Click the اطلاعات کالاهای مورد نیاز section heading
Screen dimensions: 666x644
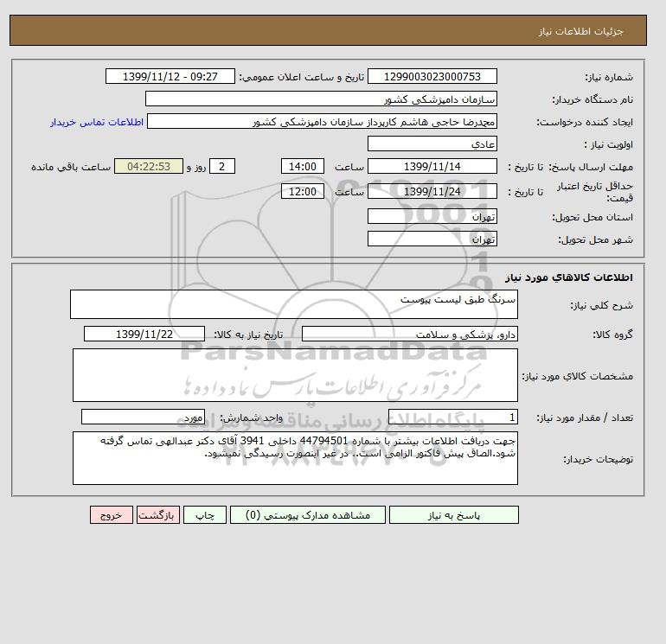[x=569, y=277]
